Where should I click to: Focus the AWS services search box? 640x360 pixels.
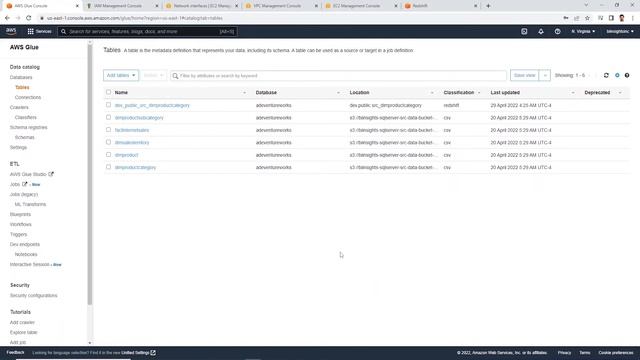[x=148, y=31]
